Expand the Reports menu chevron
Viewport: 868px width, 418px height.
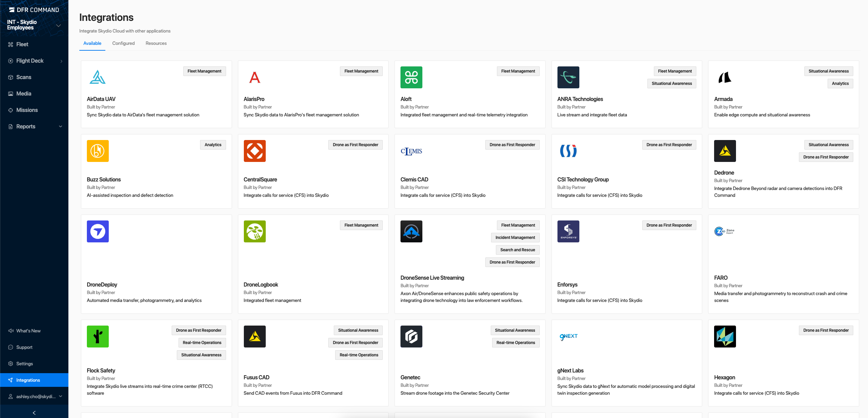[x=61, y=127]
